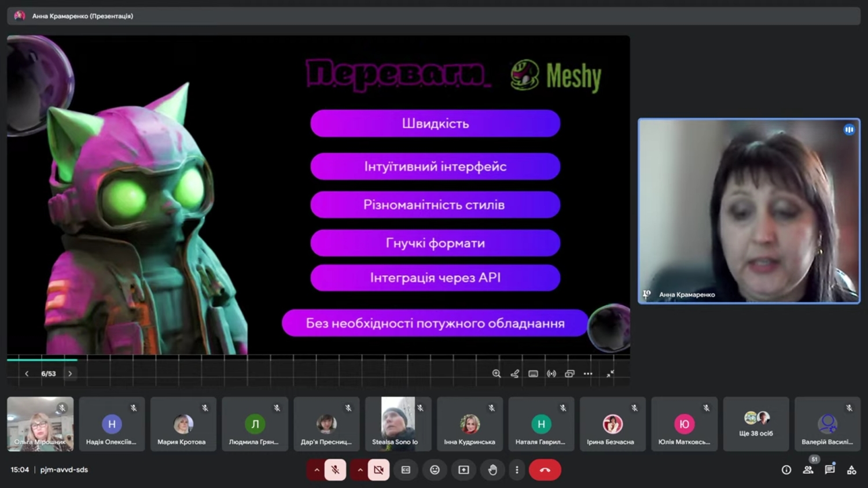Select Надія Олексіїв participant tile

click(x=112, y=424)
